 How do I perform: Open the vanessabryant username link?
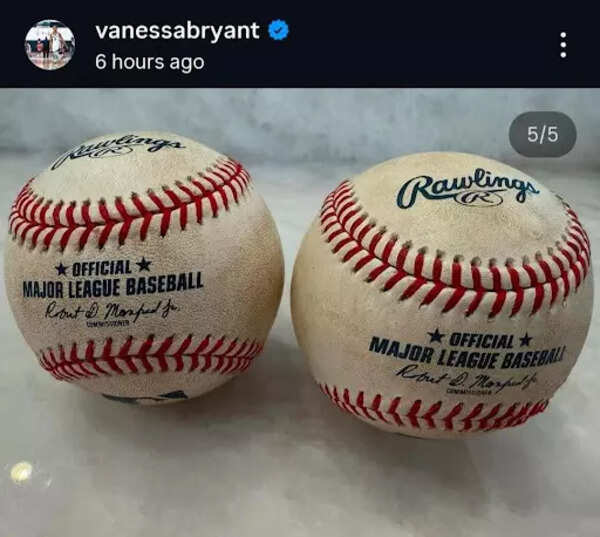(x=177, y=31)
